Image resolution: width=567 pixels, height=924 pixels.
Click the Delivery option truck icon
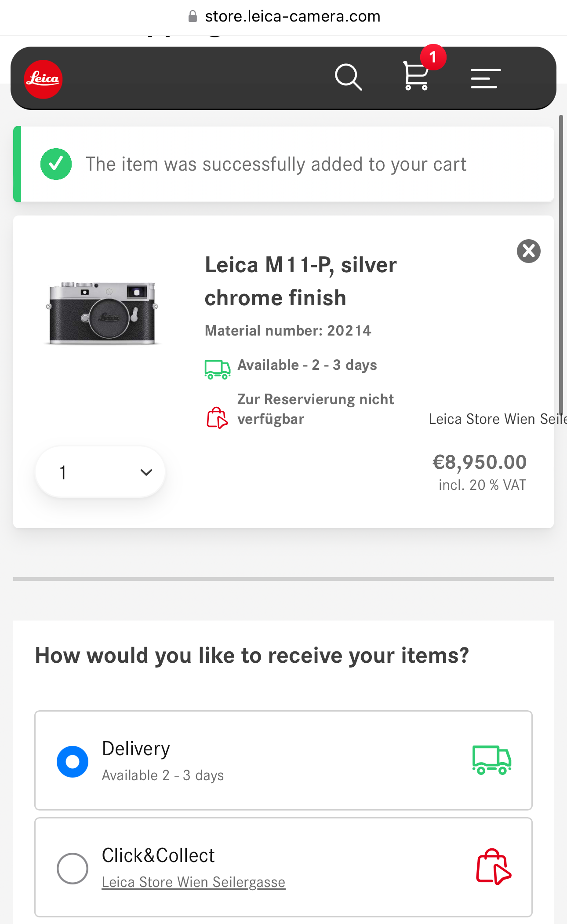492,760
